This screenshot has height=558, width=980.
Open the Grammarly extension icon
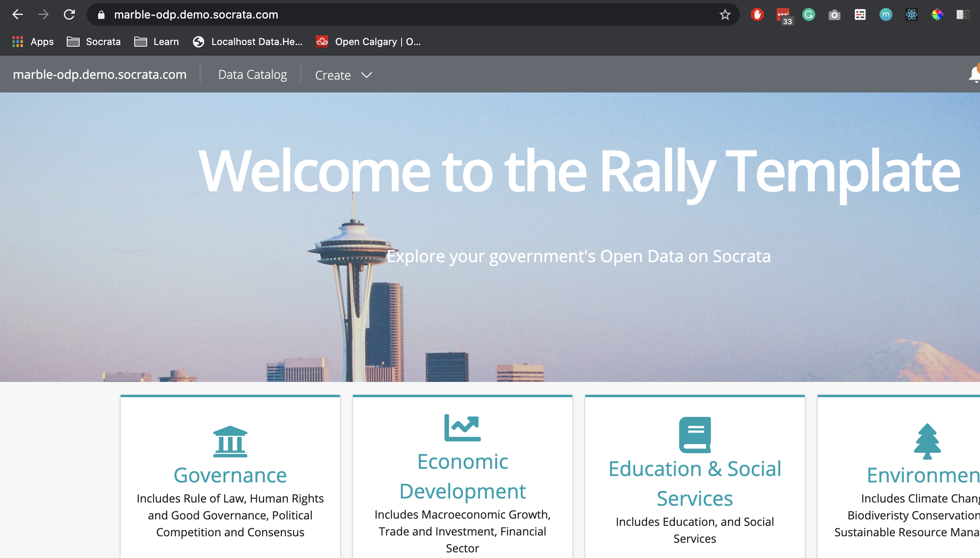click(808, 15)
